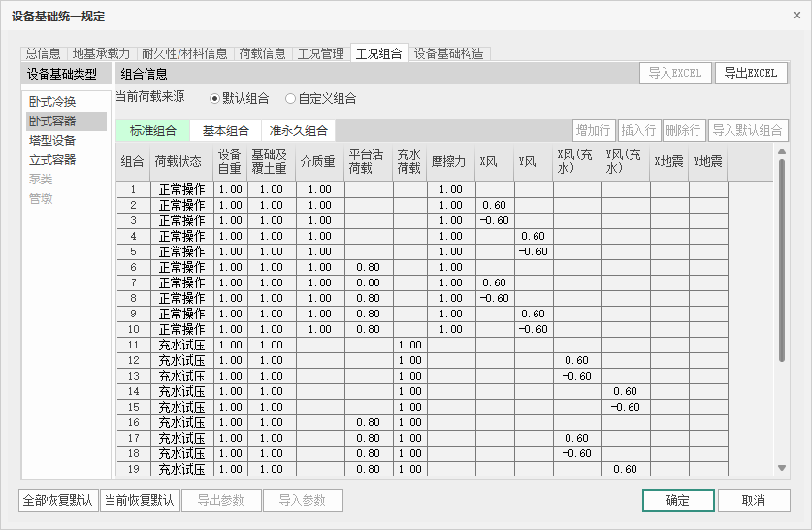Click 当前恢复默认 button
Screen dimensions: 812x530
139,500
